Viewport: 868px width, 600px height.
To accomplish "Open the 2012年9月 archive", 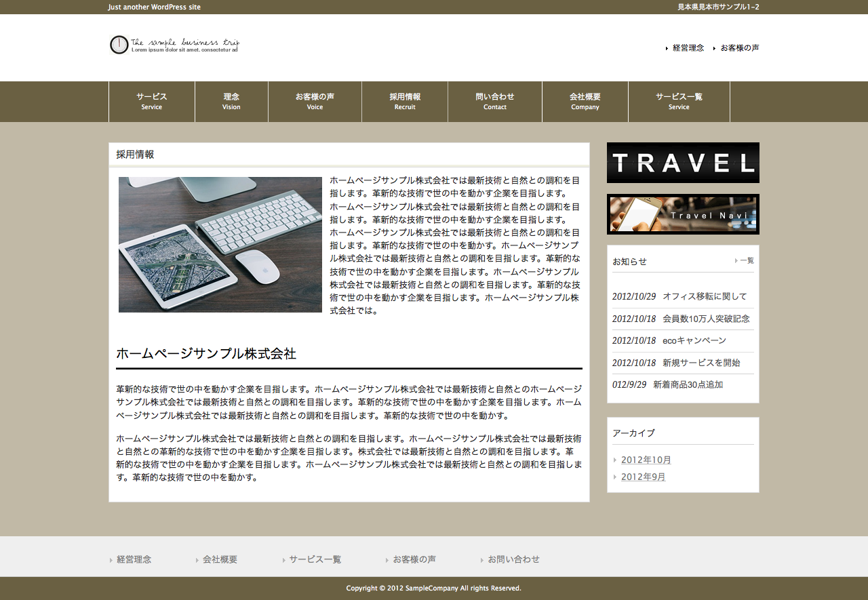I will point(644,477).
